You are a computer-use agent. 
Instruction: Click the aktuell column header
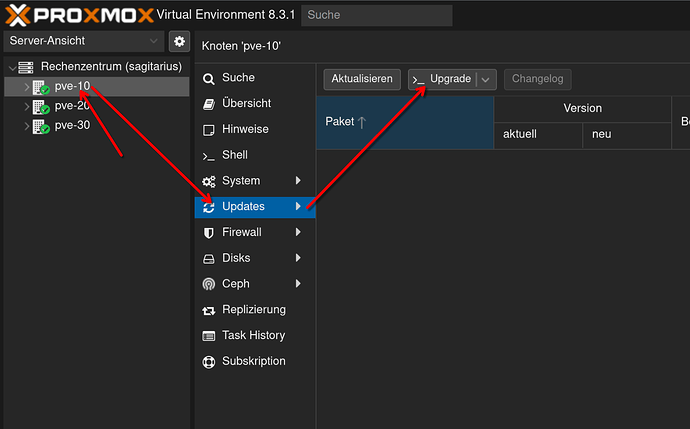coord(538,135)
